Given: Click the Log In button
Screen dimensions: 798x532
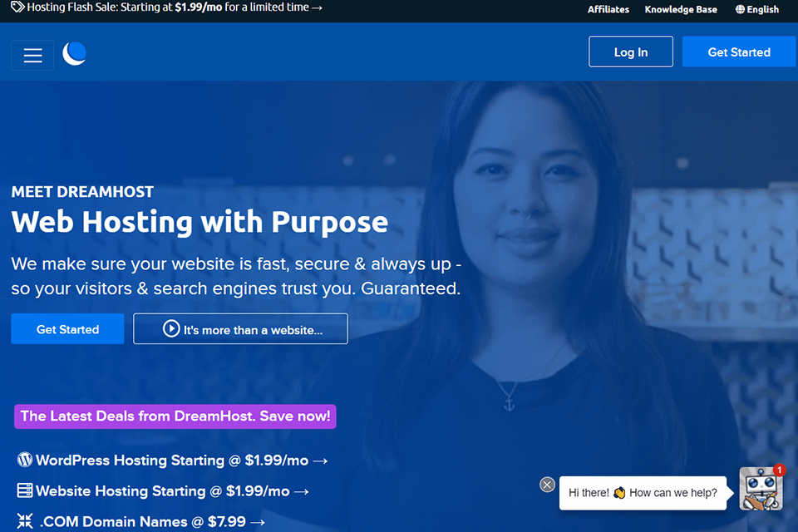Looking at the screenshot, I should [631, 52].
